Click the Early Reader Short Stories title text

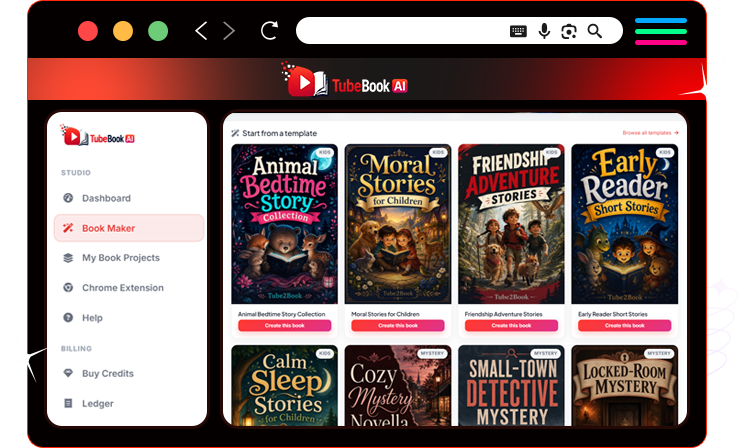point(612,314)
